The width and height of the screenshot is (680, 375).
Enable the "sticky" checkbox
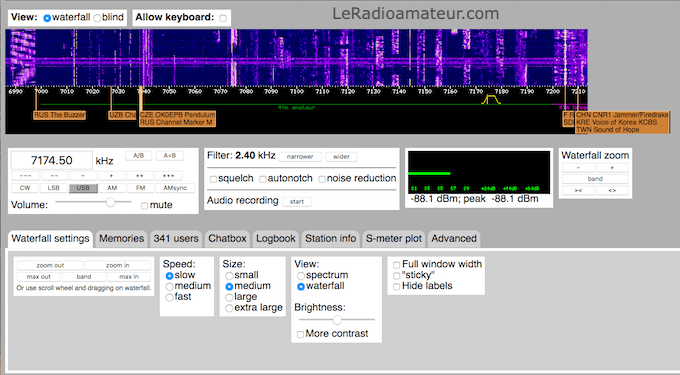396,276
